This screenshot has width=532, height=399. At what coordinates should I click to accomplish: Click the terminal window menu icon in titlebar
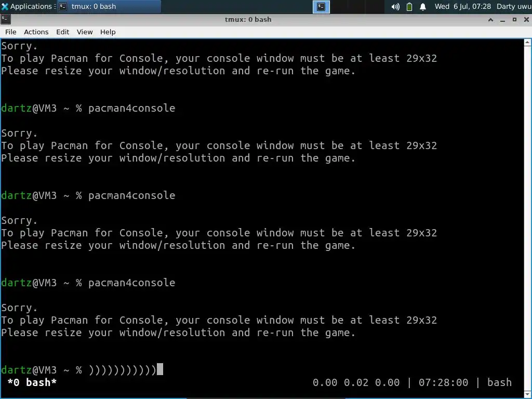pos(5,19)
